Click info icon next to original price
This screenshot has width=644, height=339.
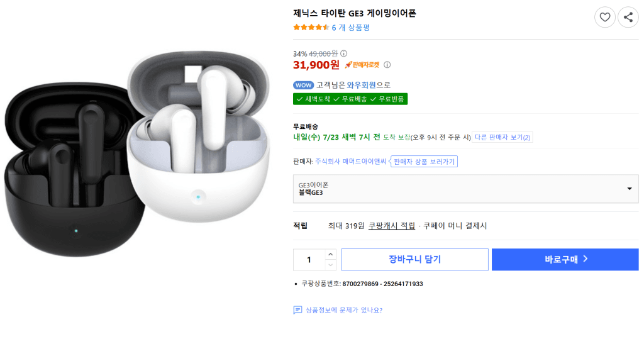[x=344, y=53]
